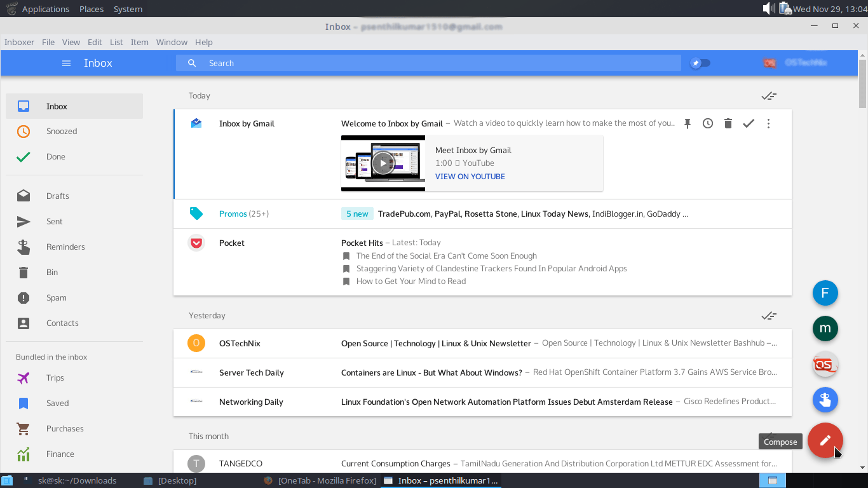Image resolution: width=868 pixels, height=488 pixels.
Task: Open the Networking Daily email
Action: pos(482,402)
